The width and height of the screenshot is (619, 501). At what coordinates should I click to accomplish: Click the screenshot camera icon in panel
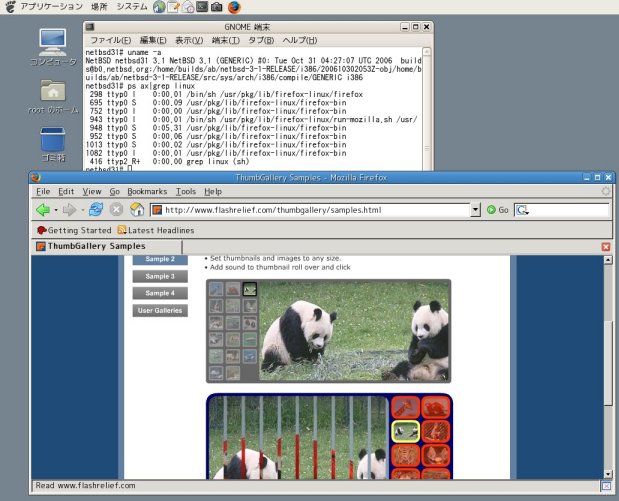[216, 7]
